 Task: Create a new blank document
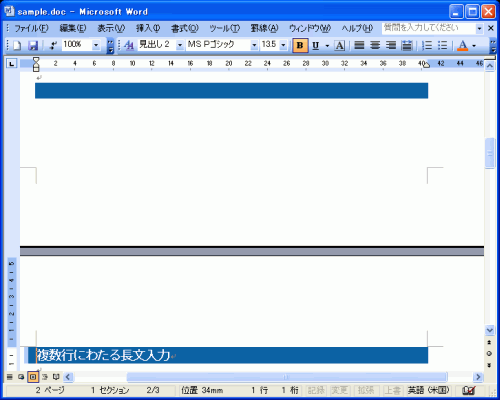[x=17, y=45]
